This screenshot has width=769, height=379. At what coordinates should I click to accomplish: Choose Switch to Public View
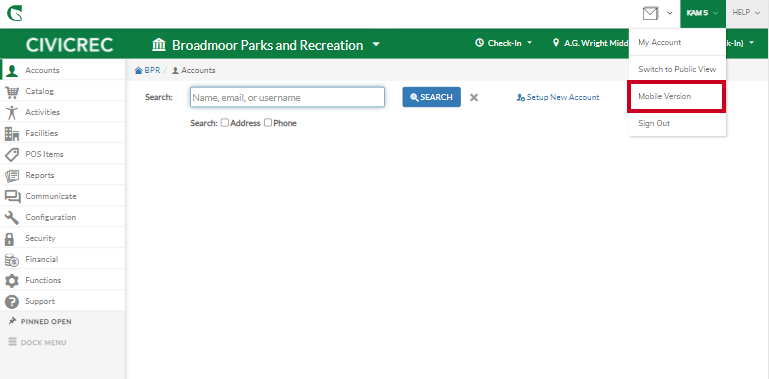coord(677,69)
